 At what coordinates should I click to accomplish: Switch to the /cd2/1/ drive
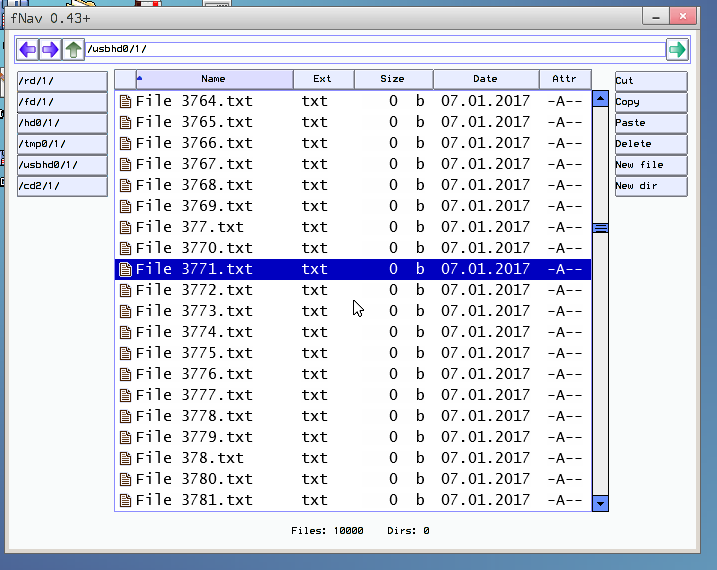point(62,186)
